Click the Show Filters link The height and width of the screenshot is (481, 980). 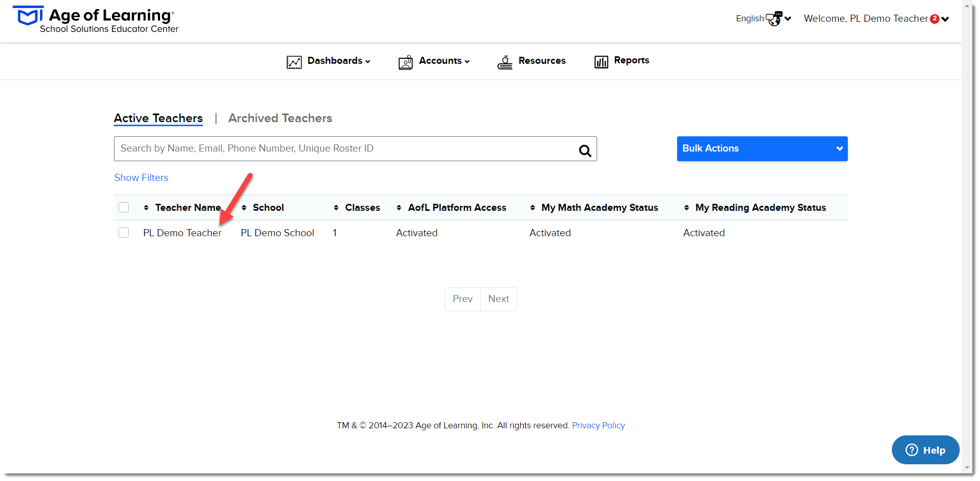coord(141,178)
